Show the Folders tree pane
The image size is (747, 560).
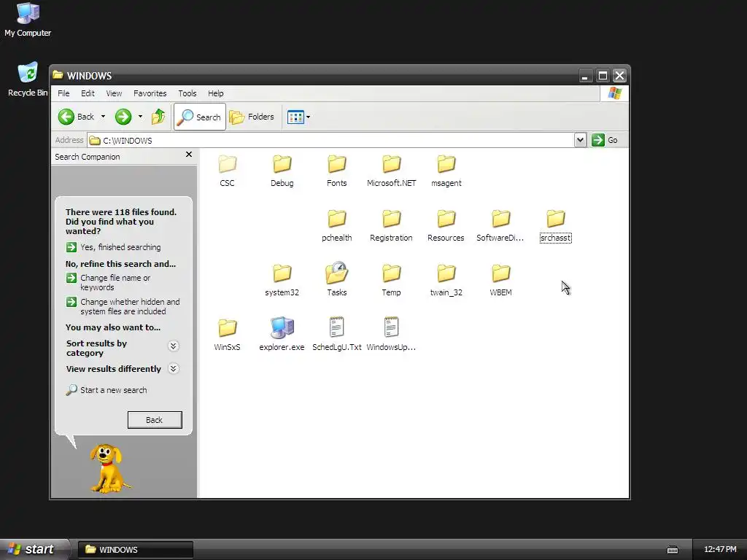252,117
